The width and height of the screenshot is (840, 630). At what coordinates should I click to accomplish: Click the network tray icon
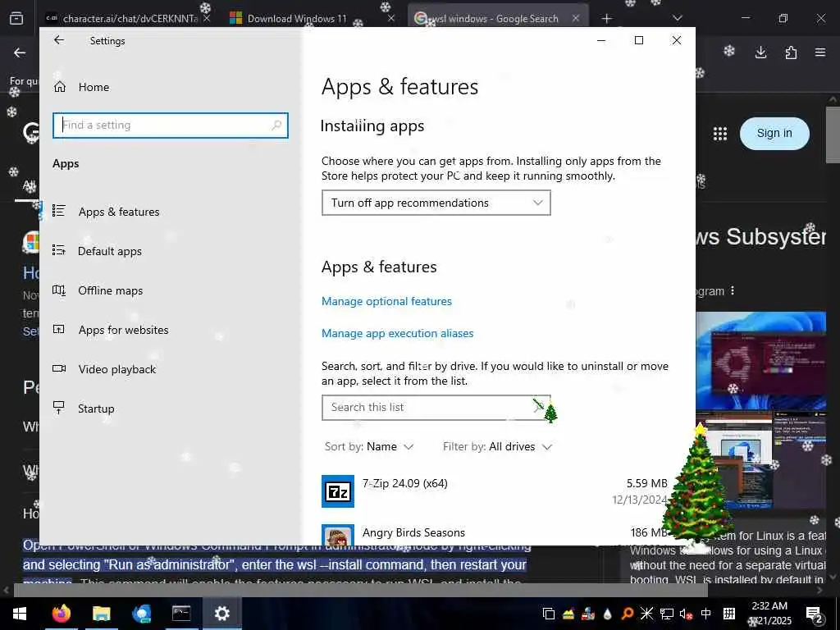(666, 614)
